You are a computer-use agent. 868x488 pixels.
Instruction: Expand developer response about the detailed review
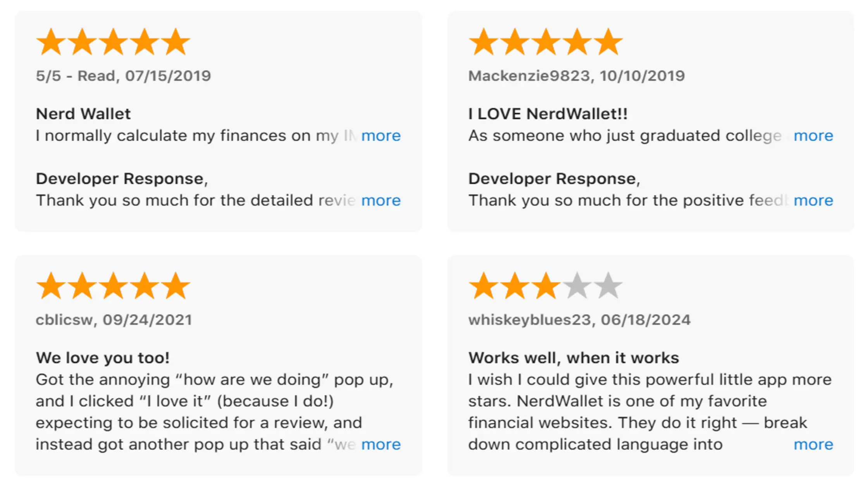(x=381, y=201)
